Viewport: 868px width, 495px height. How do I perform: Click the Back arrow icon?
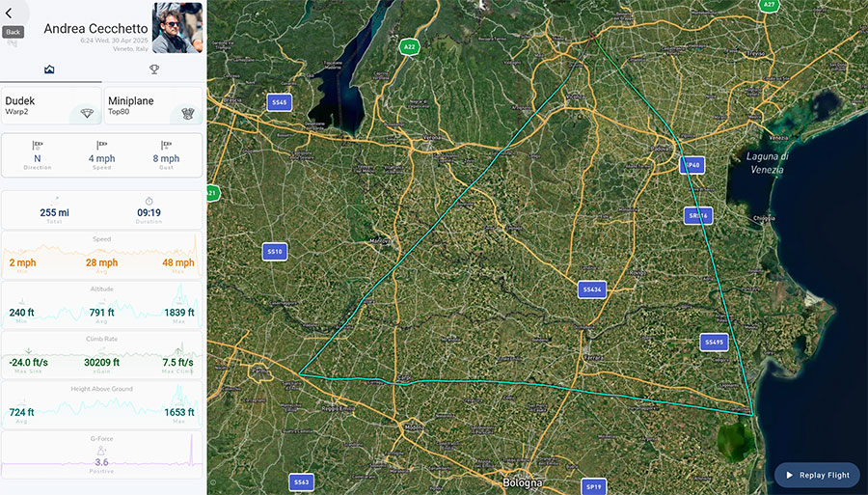click(9, 14)
